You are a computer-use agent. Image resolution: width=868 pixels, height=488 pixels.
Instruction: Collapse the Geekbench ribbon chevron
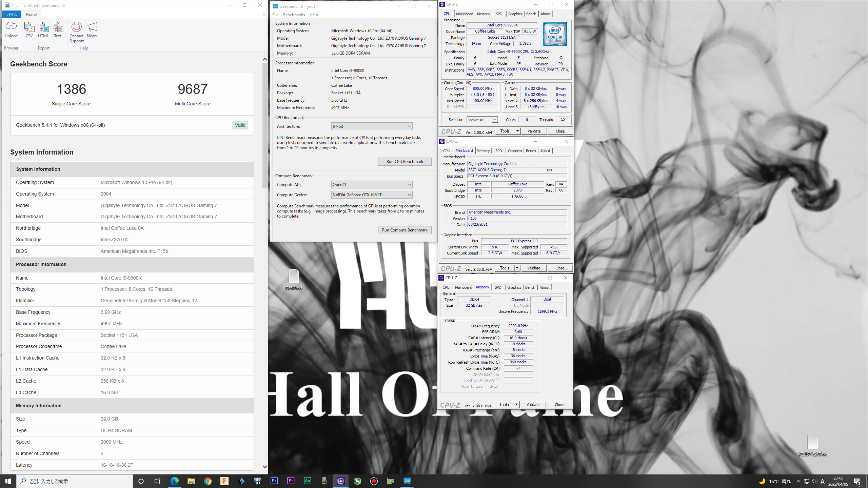(264, 15)
